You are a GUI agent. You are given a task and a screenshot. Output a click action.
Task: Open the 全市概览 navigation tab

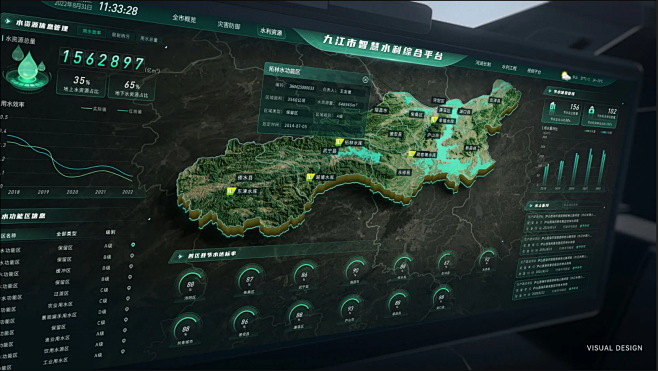184,19
